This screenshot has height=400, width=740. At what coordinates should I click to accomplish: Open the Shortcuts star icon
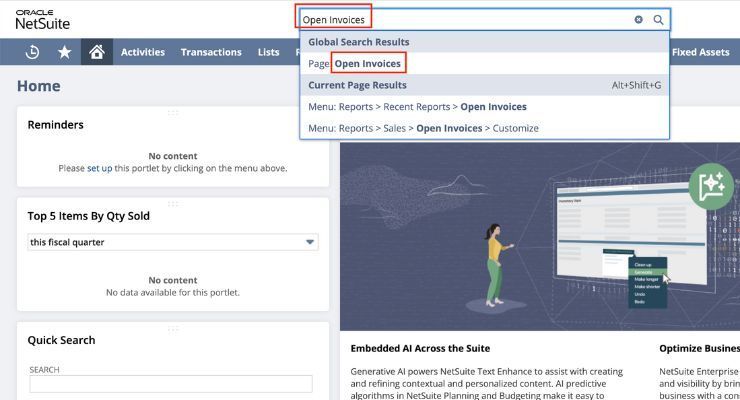64,52
